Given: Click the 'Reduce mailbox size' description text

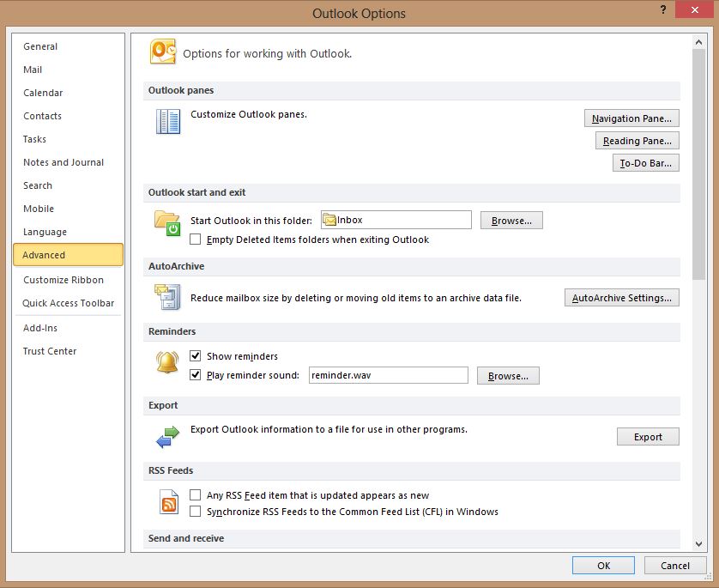Looking at the screenshot, I should tap(356, 298).
